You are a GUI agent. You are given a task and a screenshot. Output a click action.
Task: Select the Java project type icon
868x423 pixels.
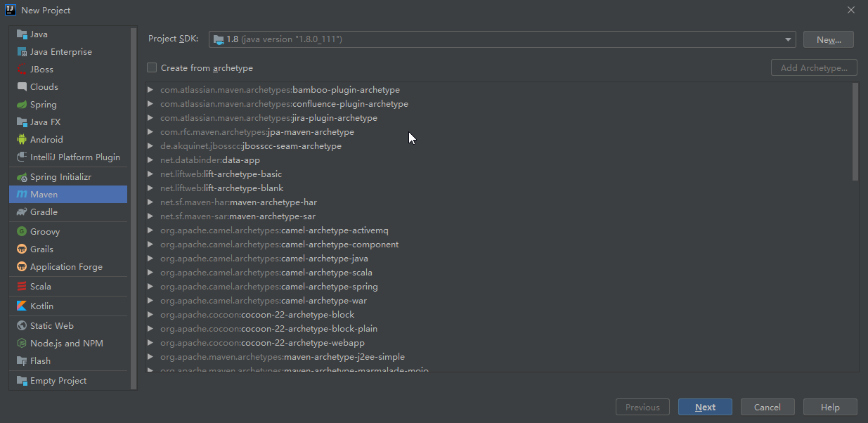(x=22, y=34)
